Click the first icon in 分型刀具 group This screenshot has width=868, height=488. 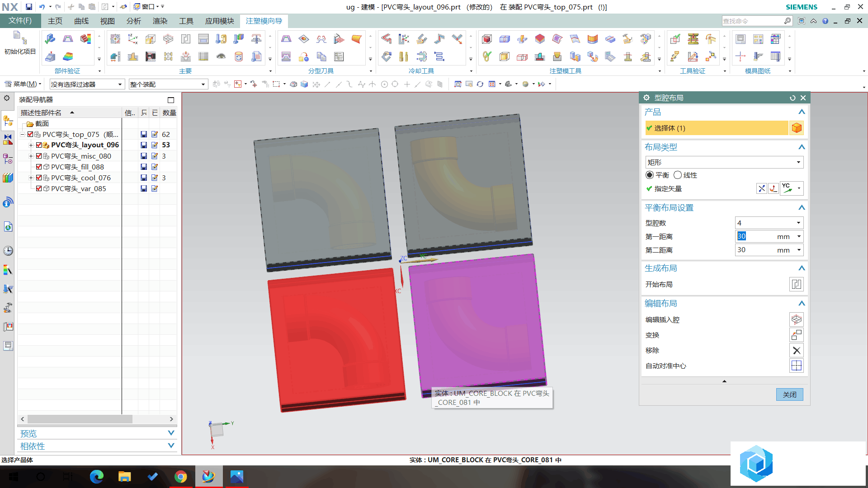[286, 39]
